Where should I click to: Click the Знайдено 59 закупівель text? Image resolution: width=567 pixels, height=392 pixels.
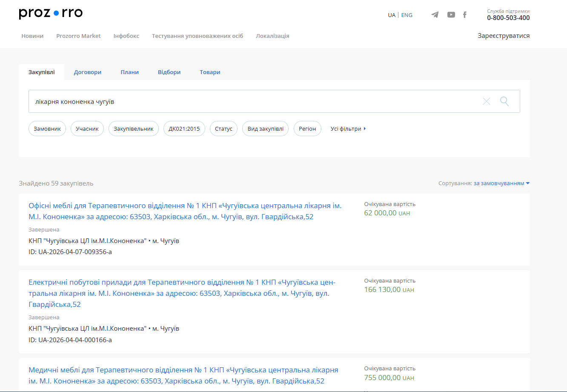click(56, 183)
